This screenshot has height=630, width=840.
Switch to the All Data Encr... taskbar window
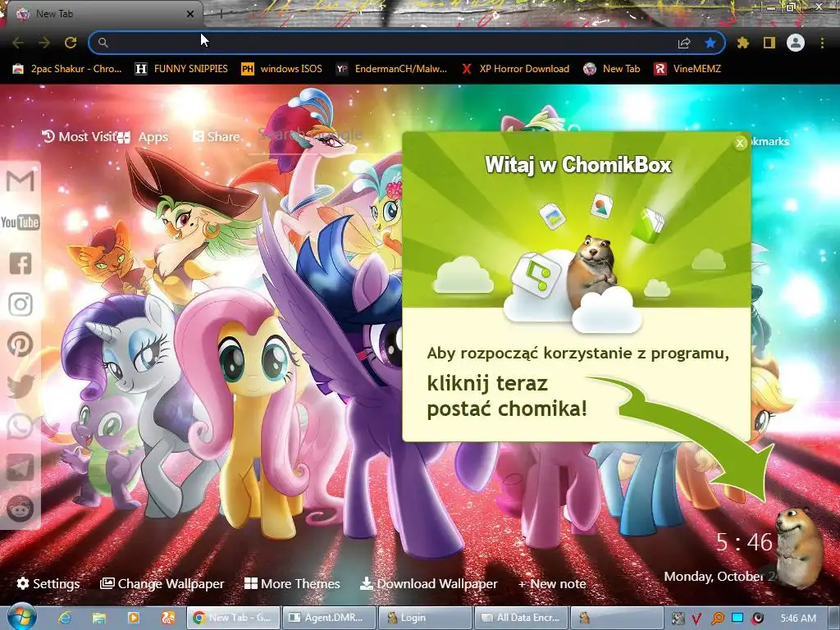click(x=521, y=618)
